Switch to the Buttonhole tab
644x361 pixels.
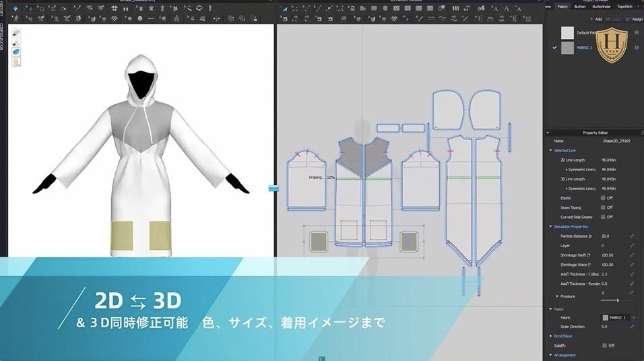pos(602,7)
